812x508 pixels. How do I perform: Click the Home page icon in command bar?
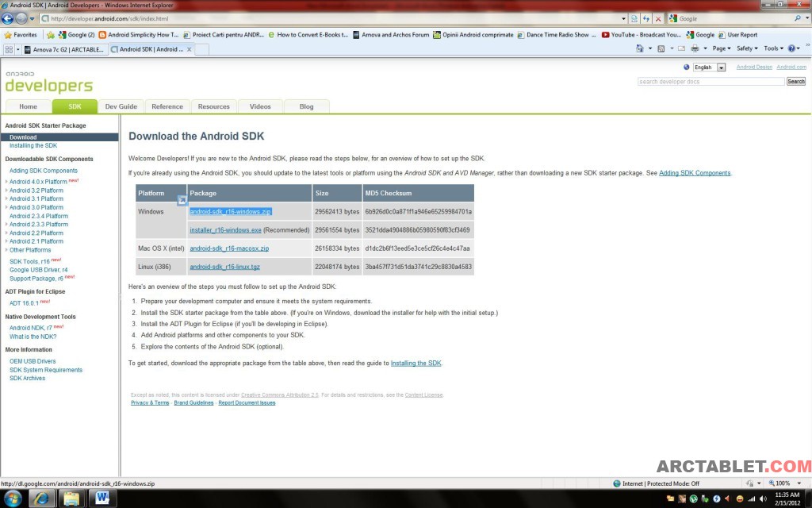(640, 48)
